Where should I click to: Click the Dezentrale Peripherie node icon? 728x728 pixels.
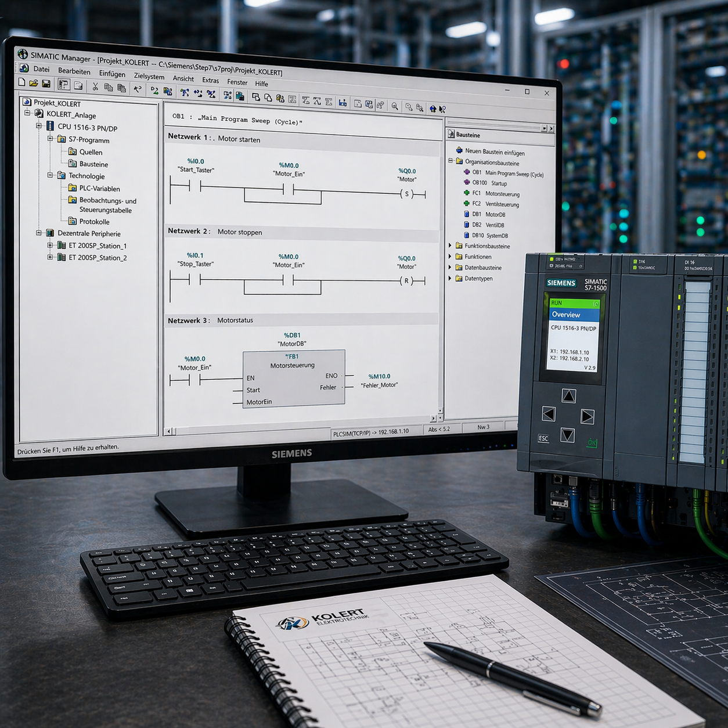coord(50,233)
